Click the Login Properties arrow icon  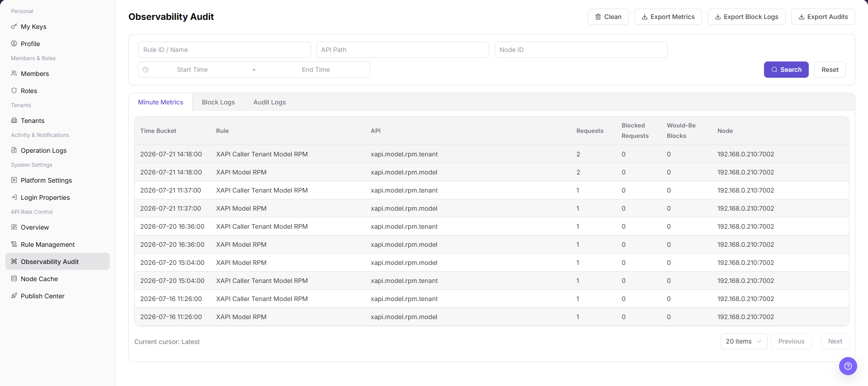pos(14,197)
